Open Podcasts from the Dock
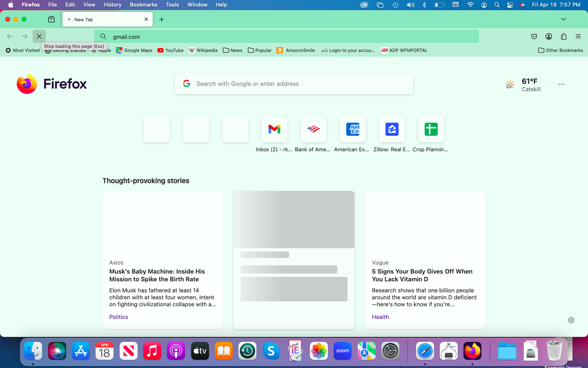The width and height of the screenshot is (588, 368). (176, 351)
